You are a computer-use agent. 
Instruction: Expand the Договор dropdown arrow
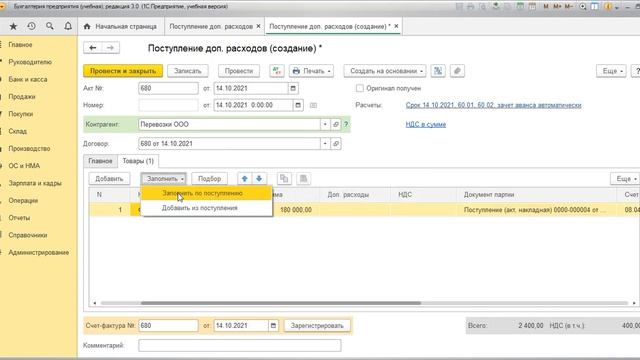point(325,144)
